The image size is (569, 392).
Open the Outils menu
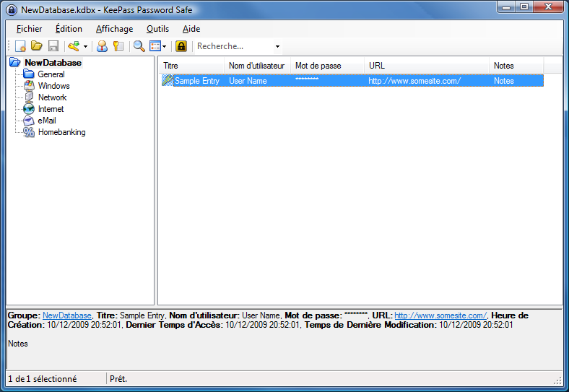(x=158, y=29)
